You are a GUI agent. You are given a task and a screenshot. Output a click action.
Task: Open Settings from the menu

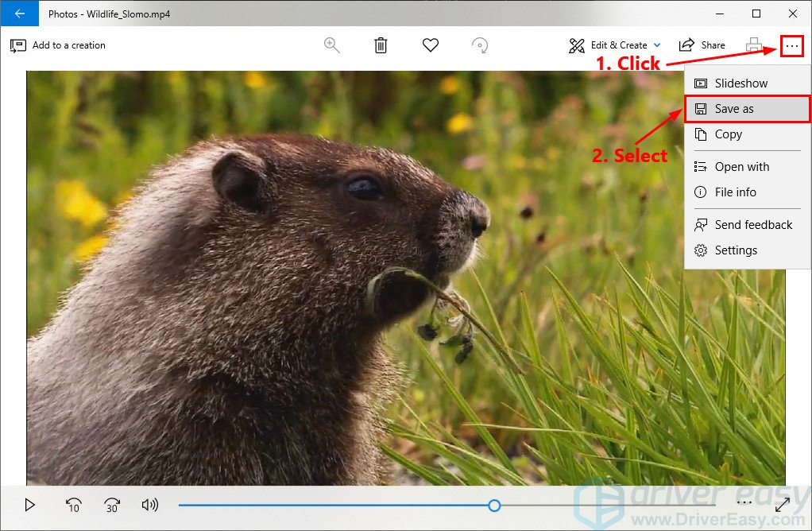736,250
